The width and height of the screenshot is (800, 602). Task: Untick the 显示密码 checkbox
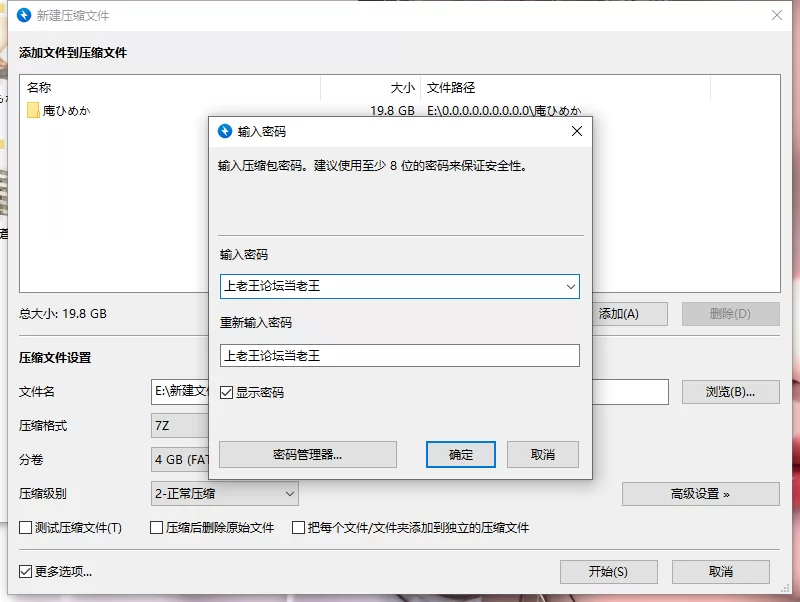[x=227, y=392]
